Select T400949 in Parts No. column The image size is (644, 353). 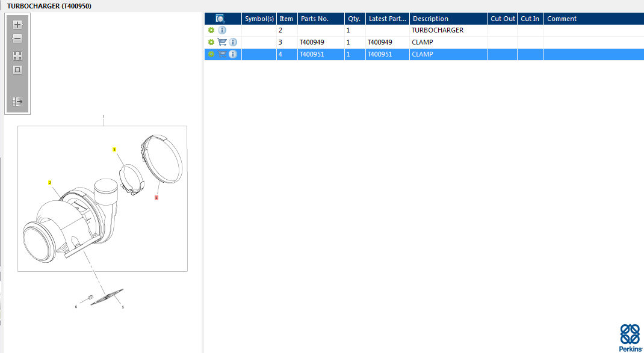pos(312,42)
